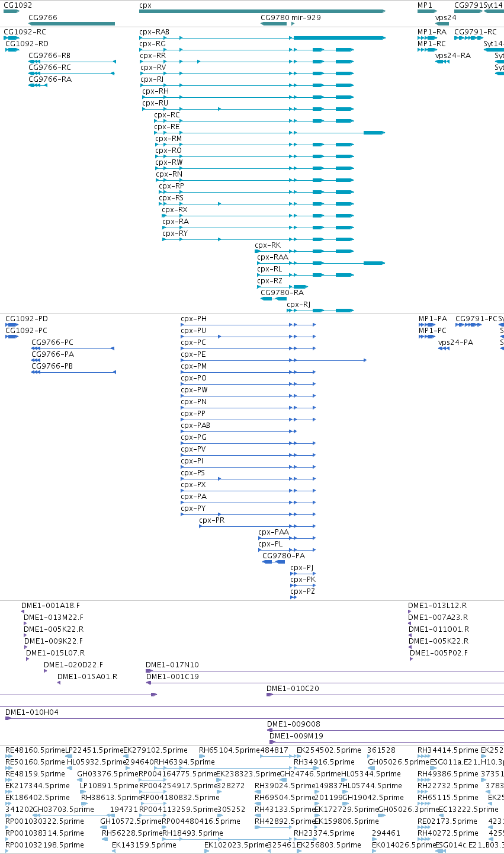Click EST RH42892.5prime label
Viewport: 504px width, 854px height.
(285, 821)
